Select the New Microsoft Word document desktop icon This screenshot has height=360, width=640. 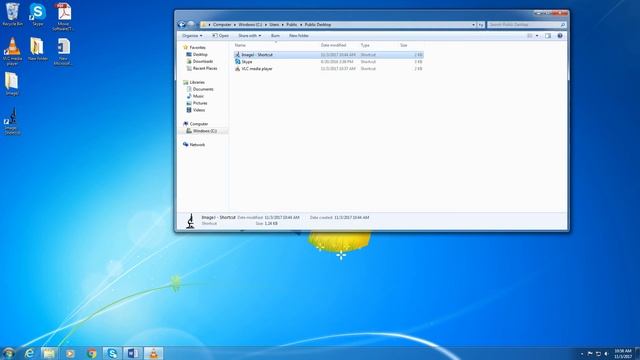tap(63, 51)
